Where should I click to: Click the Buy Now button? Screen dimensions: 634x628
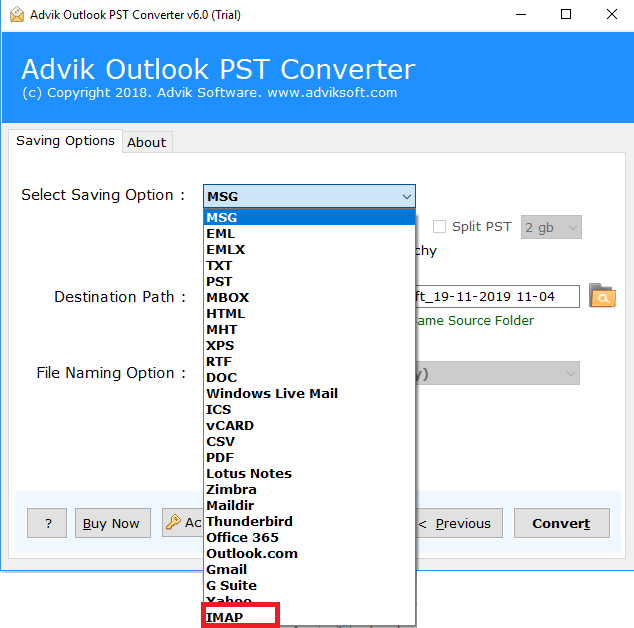(113, 523)
